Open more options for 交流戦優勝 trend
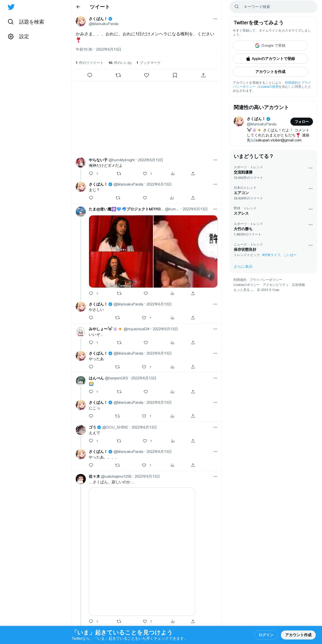The width and height of the screenshot is (322, 644). [310, 168]
